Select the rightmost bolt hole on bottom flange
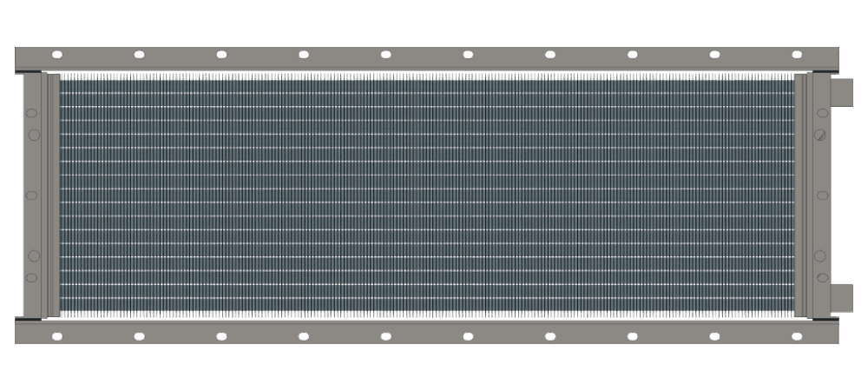868x391 pixels. pyautogui.click(x=797, y=335)
